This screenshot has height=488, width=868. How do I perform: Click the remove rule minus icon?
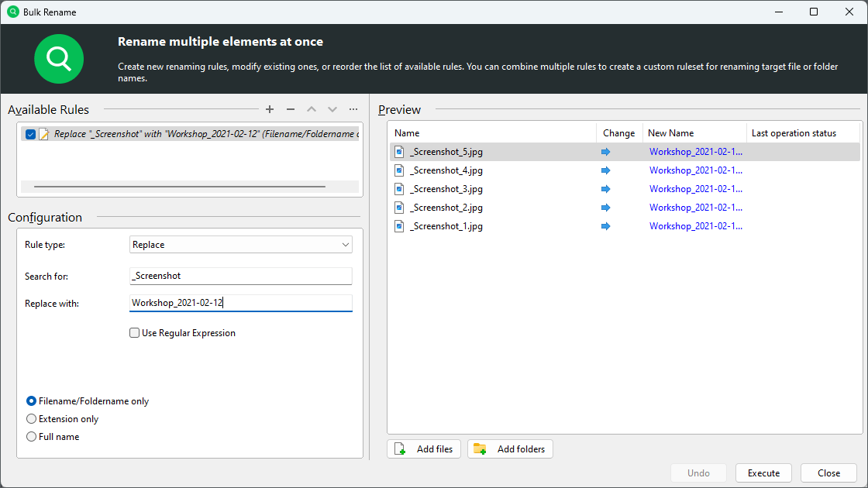(x=291, y=110)
